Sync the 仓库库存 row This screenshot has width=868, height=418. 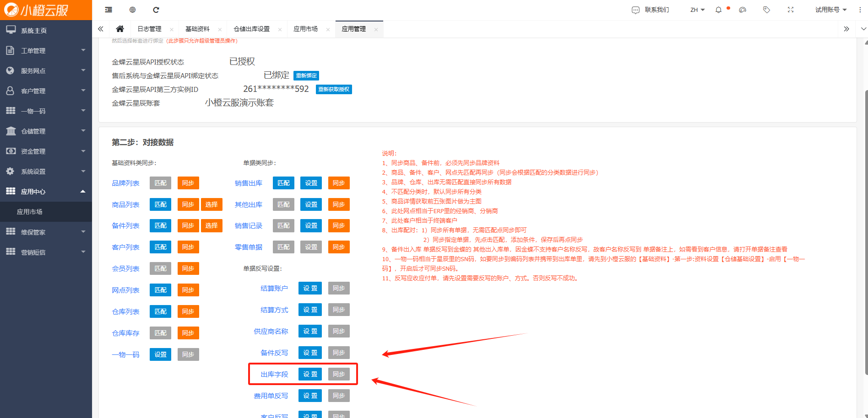coord(188,333)
